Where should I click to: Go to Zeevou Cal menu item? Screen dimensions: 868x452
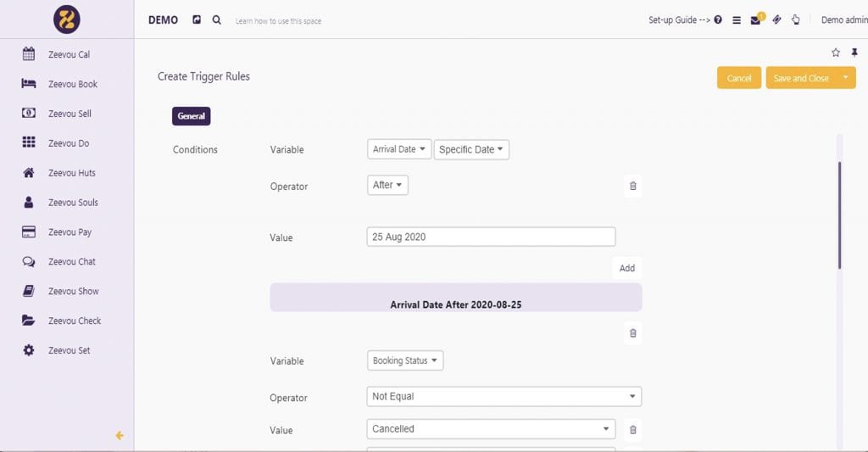pos(69,54)
